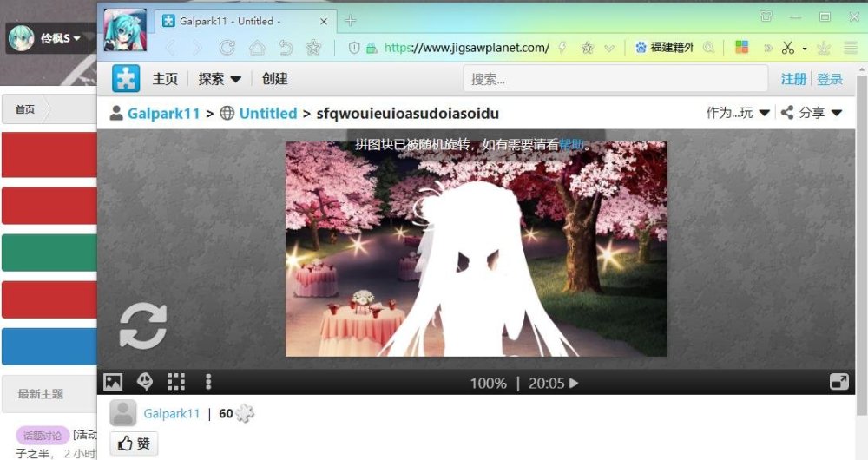Click the browser back arrow
Screen dimensions: 868x460
(170, 48)
